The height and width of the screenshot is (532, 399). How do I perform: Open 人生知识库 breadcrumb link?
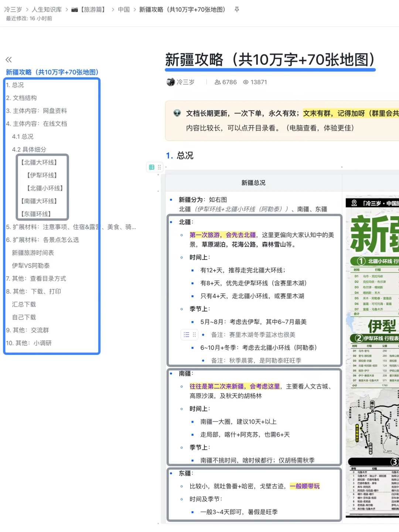click(47, 10)
